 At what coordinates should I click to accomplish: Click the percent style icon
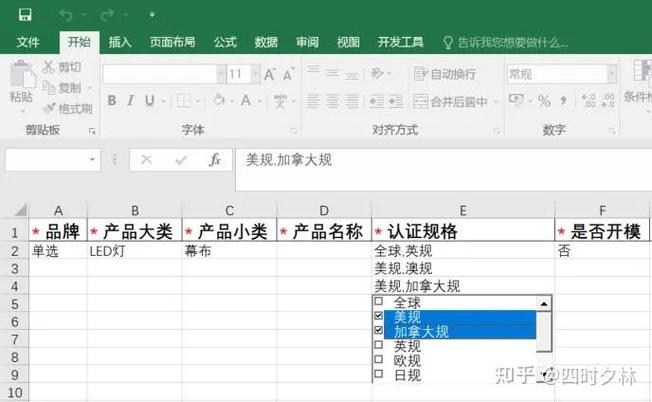(x=544, y=101)
